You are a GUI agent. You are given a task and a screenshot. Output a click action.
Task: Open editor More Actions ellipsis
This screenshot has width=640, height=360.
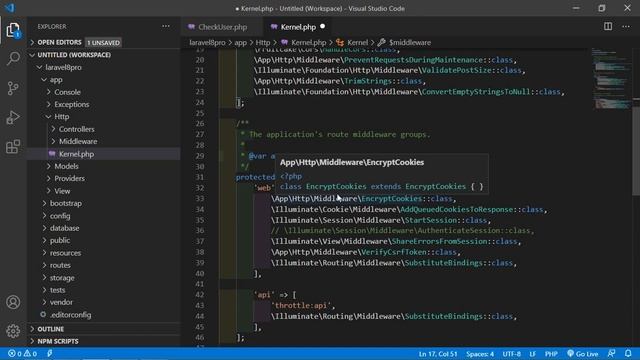click(x=626, y=27)
